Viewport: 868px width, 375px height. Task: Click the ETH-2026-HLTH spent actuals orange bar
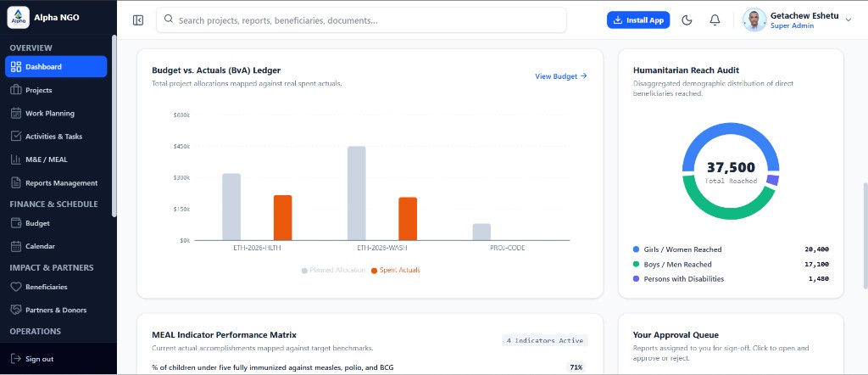282,218
